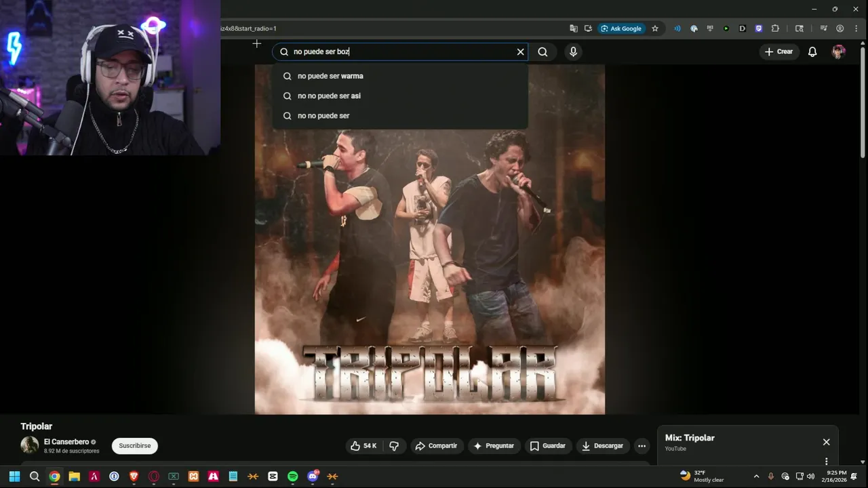Open the blue sound-wave extension icon
Image resolution: width=868 pixels, height=488 pixels.
pos(677,28)
